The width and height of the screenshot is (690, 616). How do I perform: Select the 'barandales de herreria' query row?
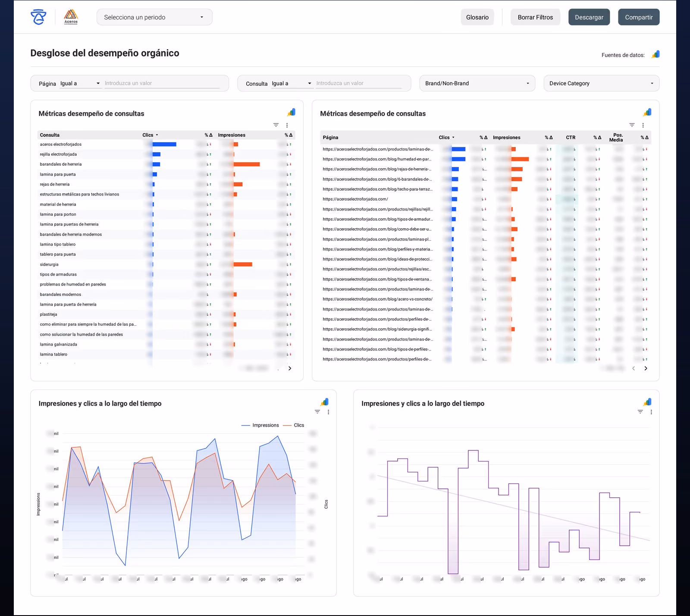167,164
